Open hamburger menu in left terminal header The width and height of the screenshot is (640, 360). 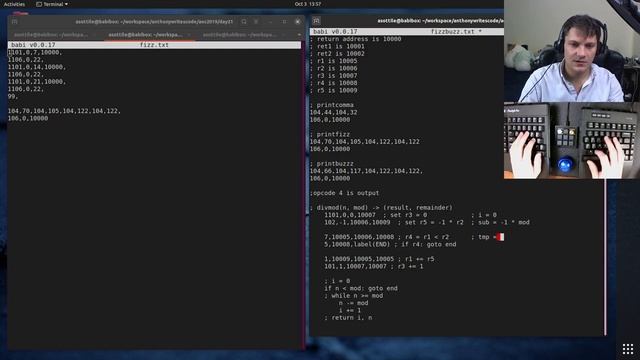click(x=256, y=22)
